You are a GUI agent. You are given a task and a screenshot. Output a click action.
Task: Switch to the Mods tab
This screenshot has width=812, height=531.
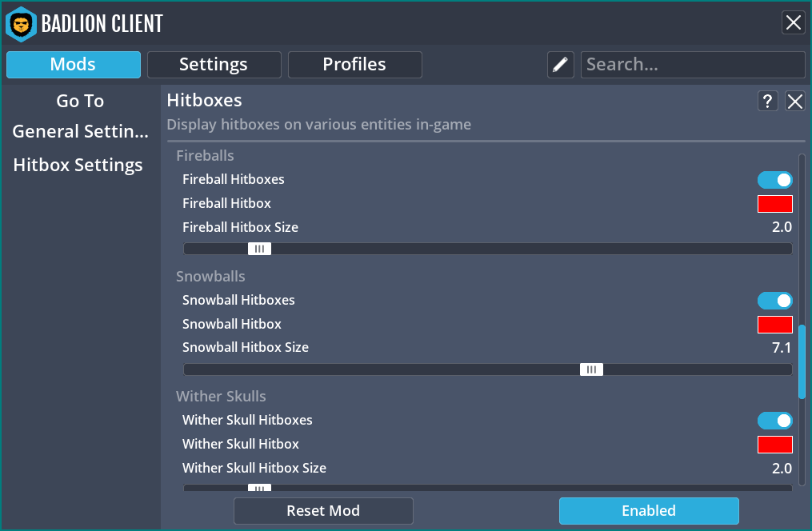(74, 65)
